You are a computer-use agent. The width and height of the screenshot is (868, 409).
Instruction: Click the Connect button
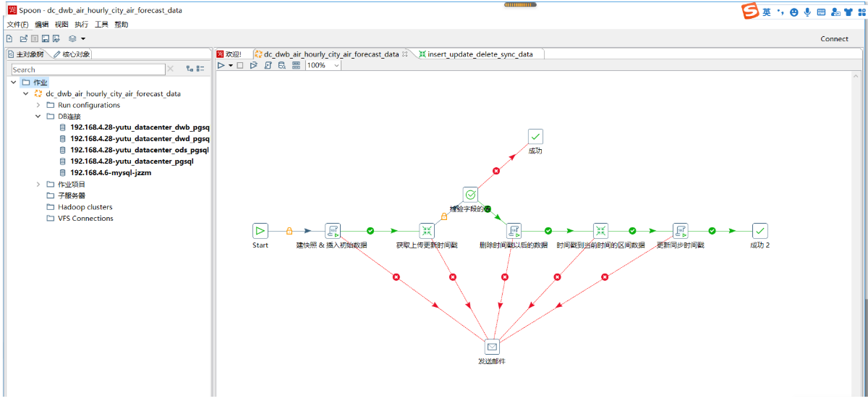834,39
